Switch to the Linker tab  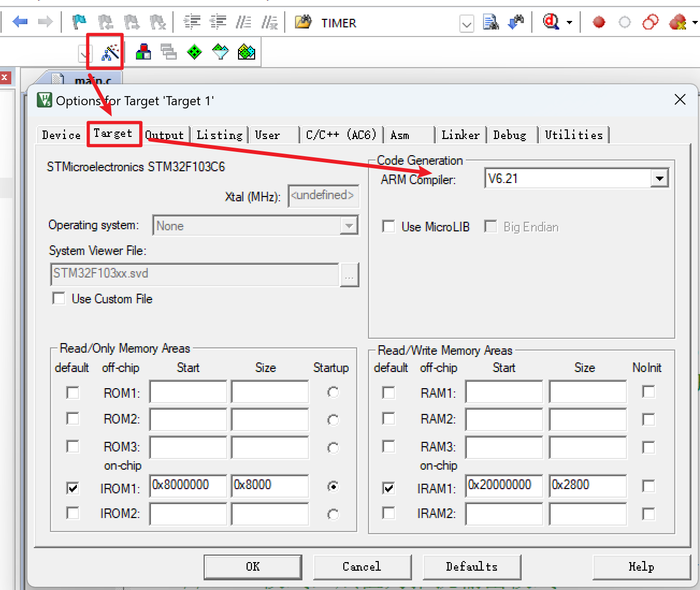pos(460,135)
